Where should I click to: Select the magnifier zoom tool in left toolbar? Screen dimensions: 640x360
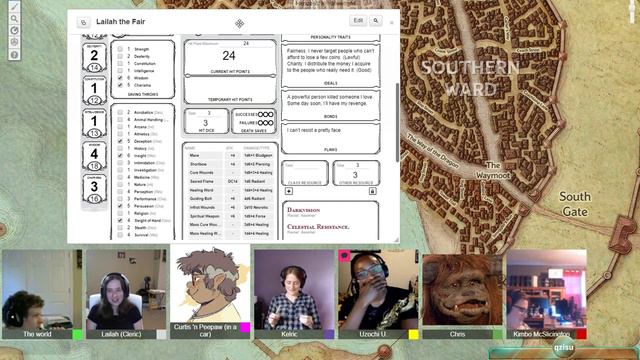pos(14,18)
